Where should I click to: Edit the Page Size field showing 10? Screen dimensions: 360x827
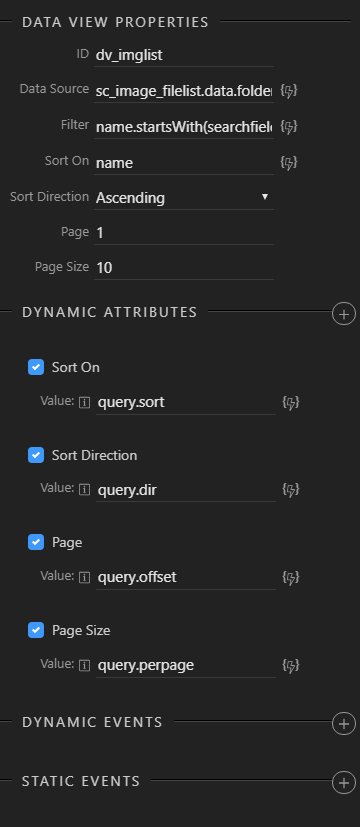(x=184, y=268)
